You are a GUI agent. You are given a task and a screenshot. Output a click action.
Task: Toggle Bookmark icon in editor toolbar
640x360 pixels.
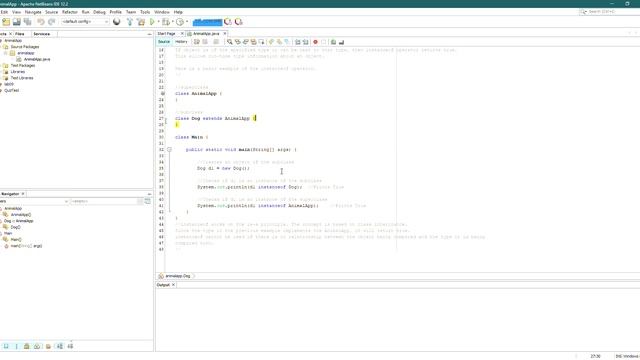pyautogui.click(x=287, y=42)
